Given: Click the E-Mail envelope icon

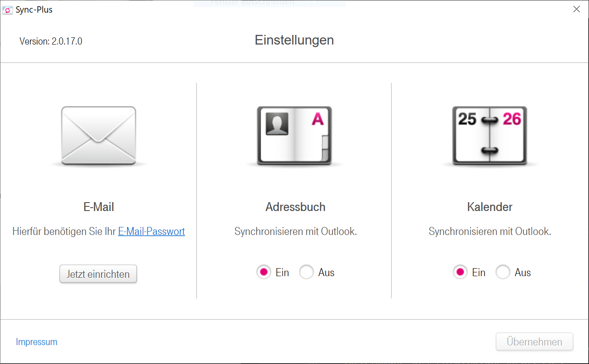Looking at the screenshot, I should [x=98, y=135].
